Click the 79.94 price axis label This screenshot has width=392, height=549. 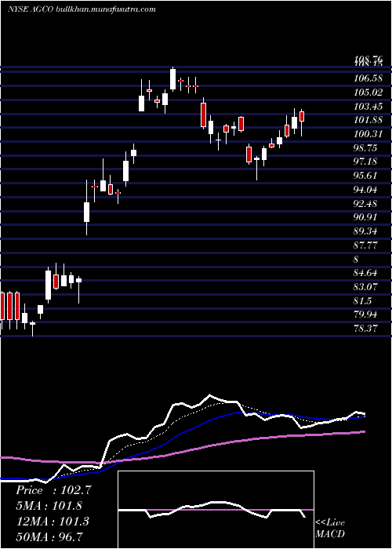tap(365, 314)
